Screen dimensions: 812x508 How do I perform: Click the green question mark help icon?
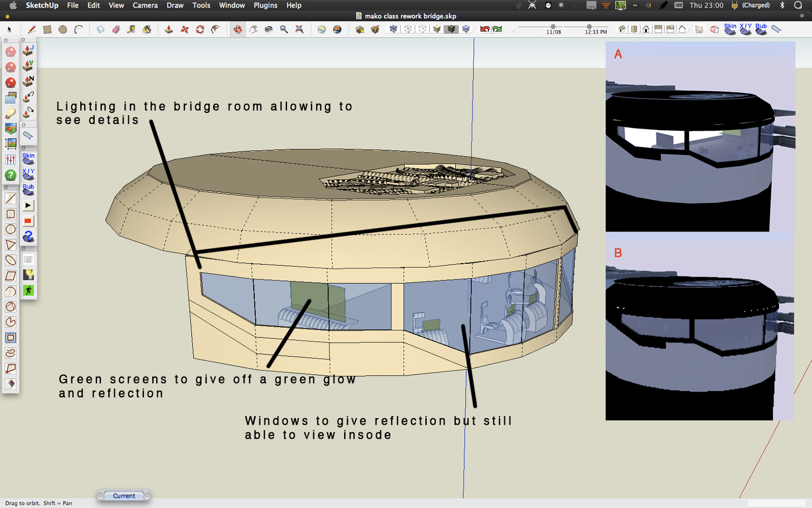pos(11,175)
